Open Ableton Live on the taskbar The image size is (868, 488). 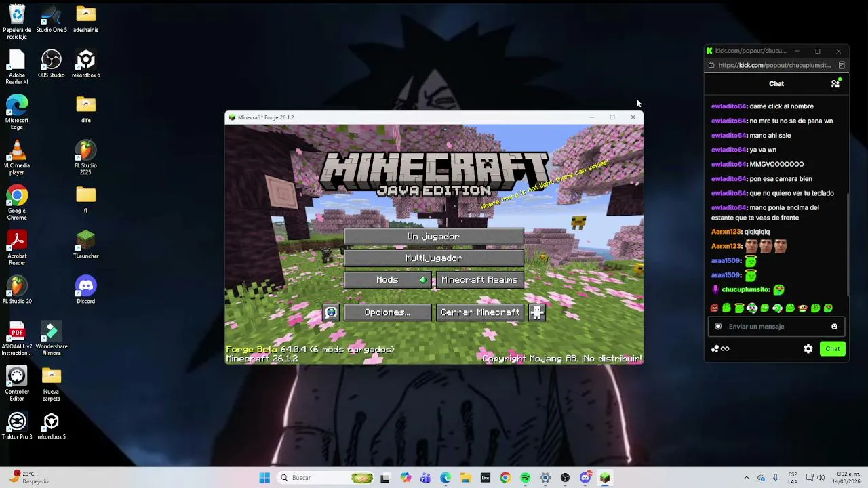(486, 478)
